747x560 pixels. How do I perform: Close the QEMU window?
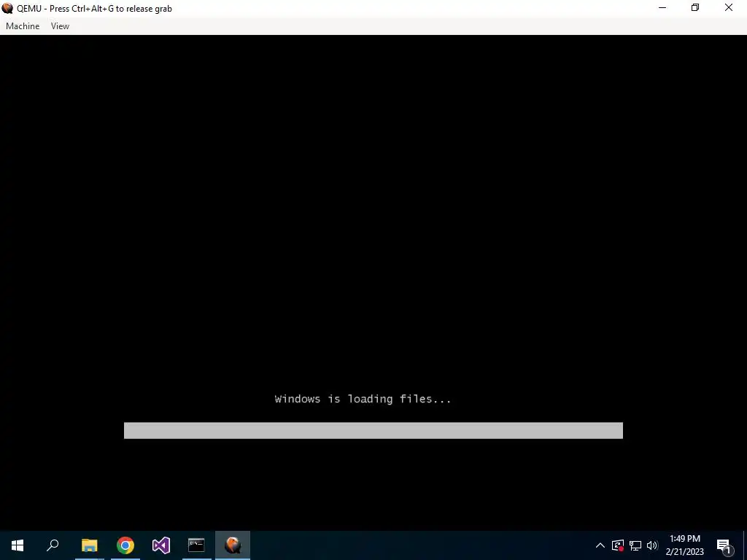[729, 8]
